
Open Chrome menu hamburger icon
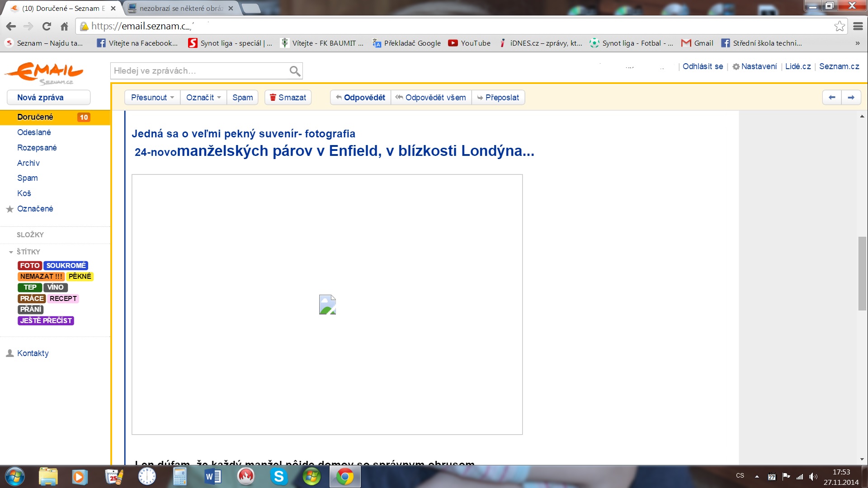[x=858, y=26]
